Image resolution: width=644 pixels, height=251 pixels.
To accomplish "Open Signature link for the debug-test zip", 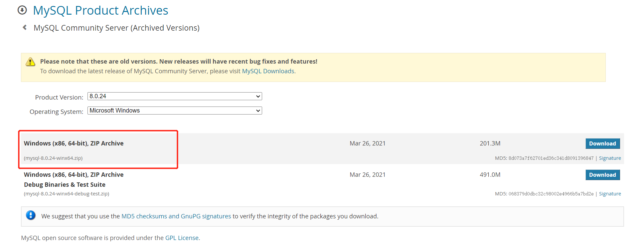I will (x=610, y=194).
